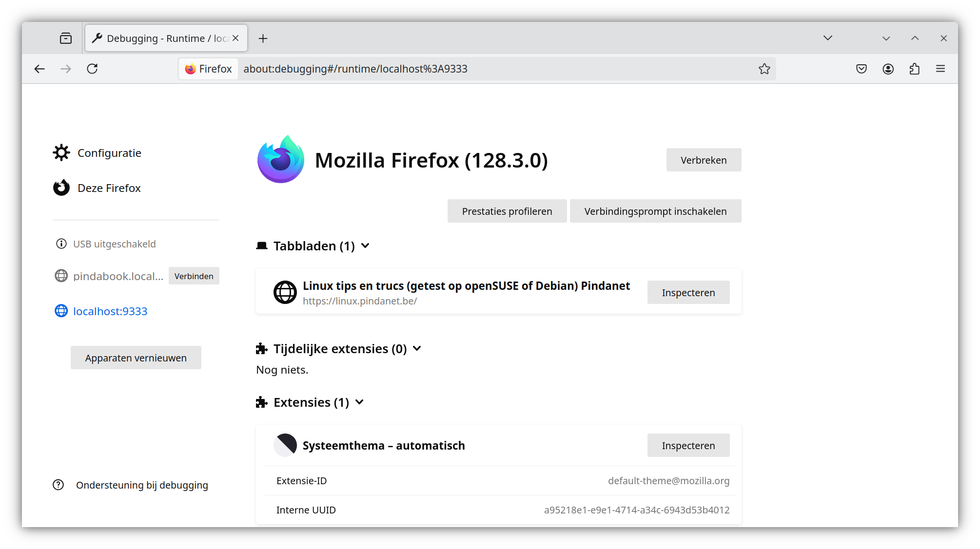This screenshot has width=980, height=549.
Task: Click Verbindingsprompt inschakelen button
Action: pyautogui.click(x=655, y=211)
